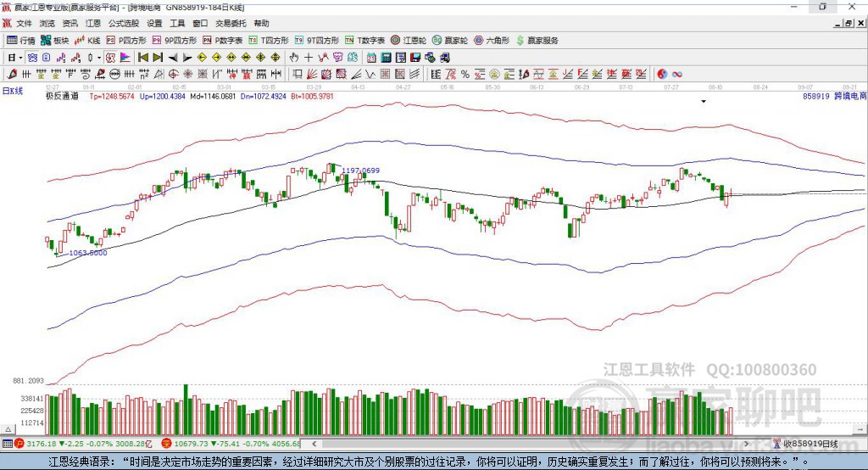Open the 9P四方形 tool

[x=175, y=41]
